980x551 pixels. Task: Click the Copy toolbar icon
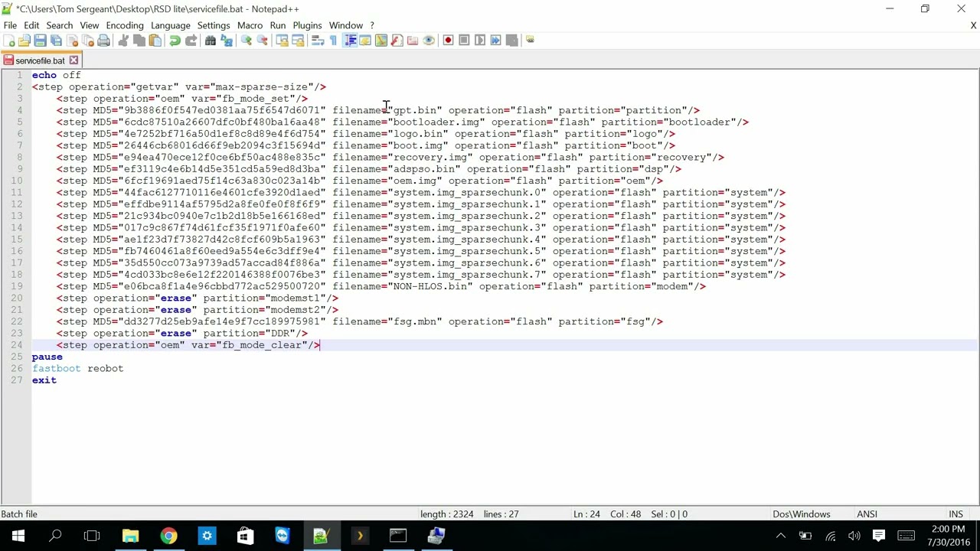(139, 41)
